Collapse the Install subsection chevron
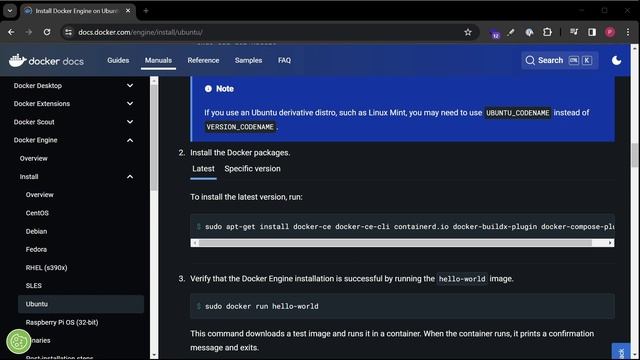Viewport: 640px width, 360px height. (130, 176)
